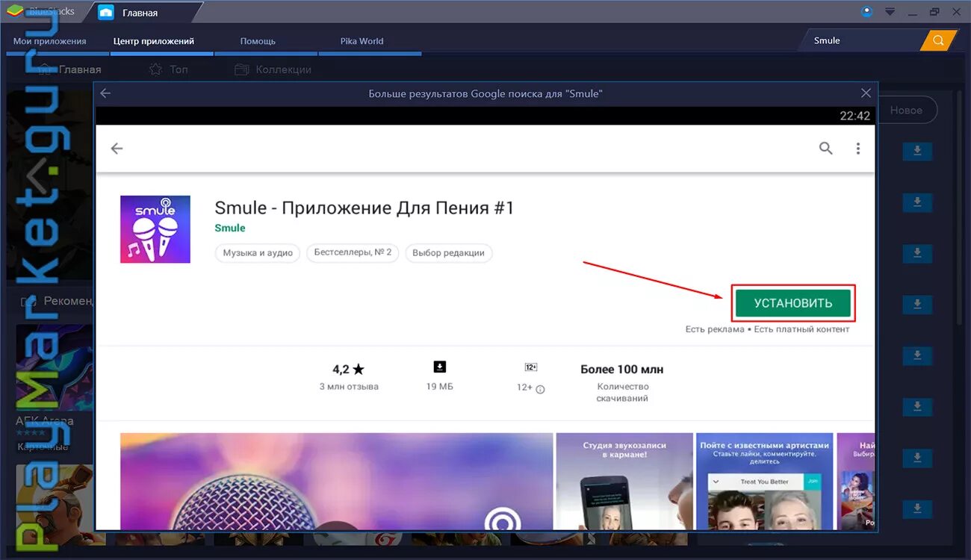Maximize the BlueStacks window
The image size is (971, 560).
click(x=934, y=12)
